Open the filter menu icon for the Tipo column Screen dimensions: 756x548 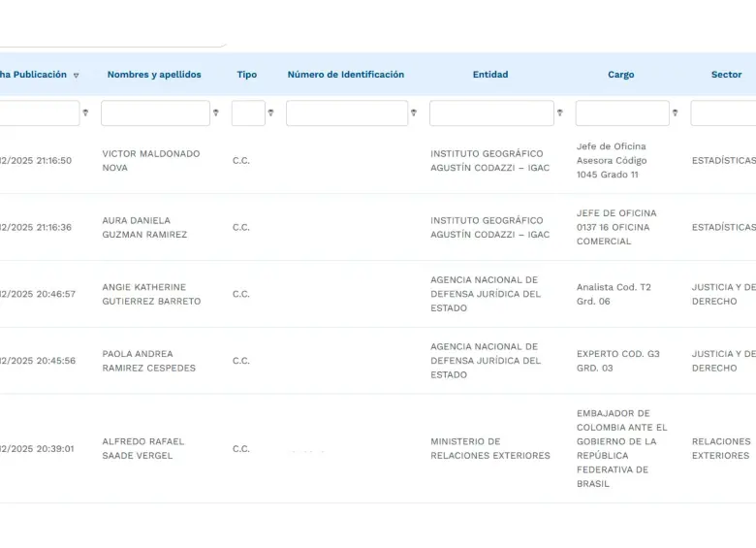pos(270,113)
